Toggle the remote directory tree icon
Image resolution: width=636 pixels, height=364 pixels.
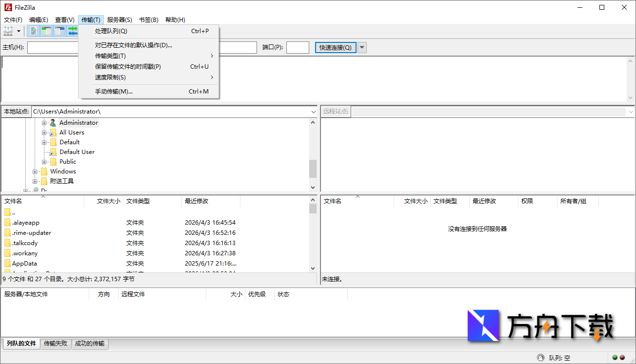coord(59,31)
